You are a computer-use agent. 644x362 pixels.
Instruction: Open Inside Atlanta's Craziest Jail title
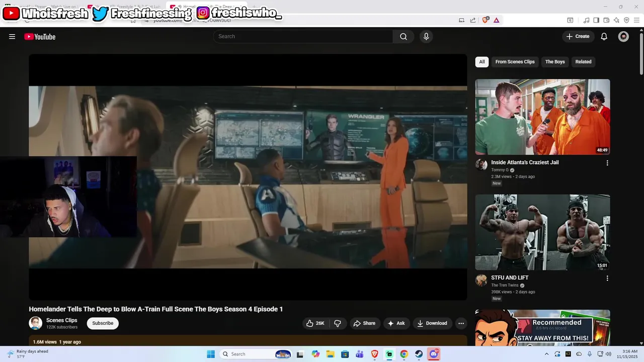(x=525, y=162)
